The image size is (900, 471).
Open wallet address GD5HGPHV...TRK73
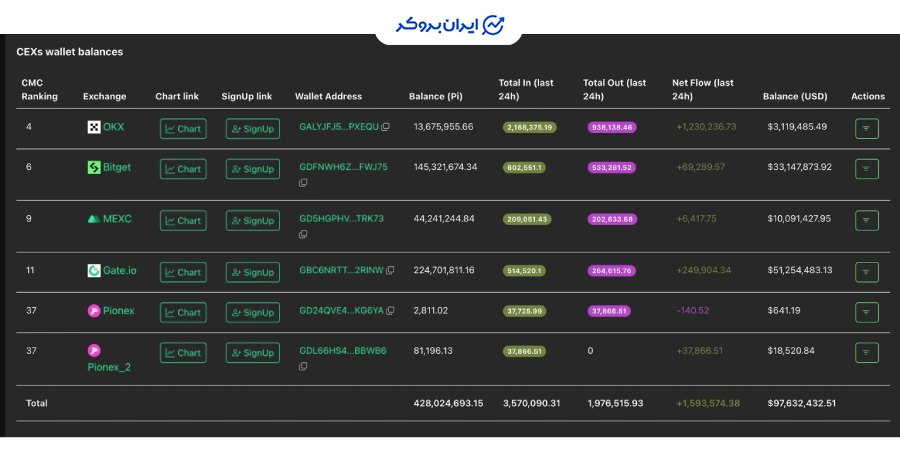click(x=342, y=219)
